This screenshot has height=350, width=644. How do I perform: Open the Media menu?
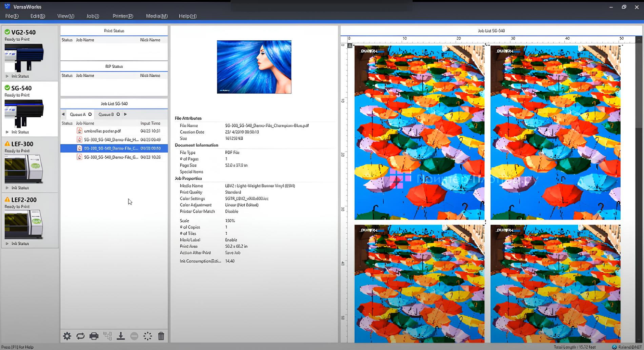pos(157,16)
